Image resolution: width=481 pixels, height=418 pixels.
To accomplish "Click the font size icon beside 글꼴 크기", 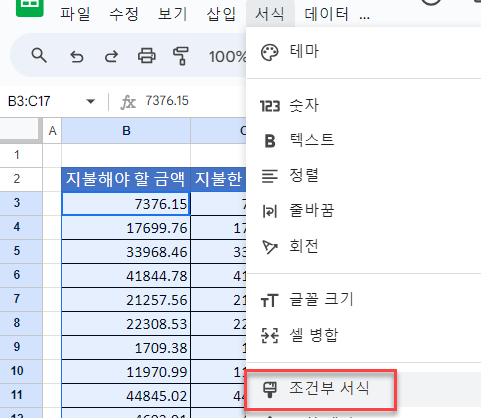I will click(269, 300).
